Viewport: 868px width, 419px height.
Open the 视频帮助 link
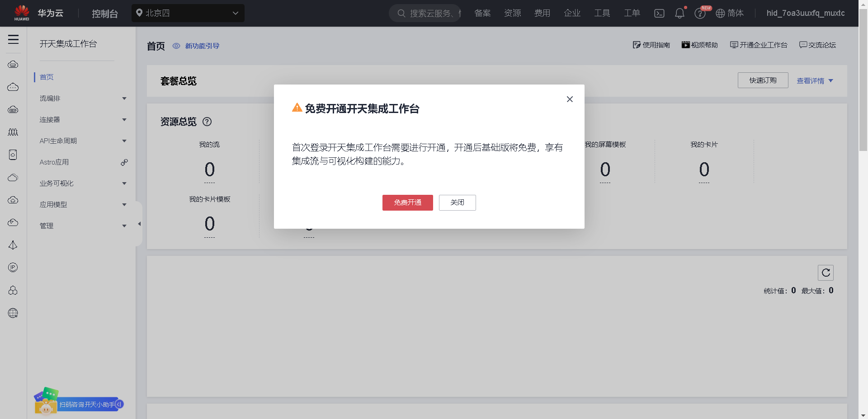tap(700, 45)
